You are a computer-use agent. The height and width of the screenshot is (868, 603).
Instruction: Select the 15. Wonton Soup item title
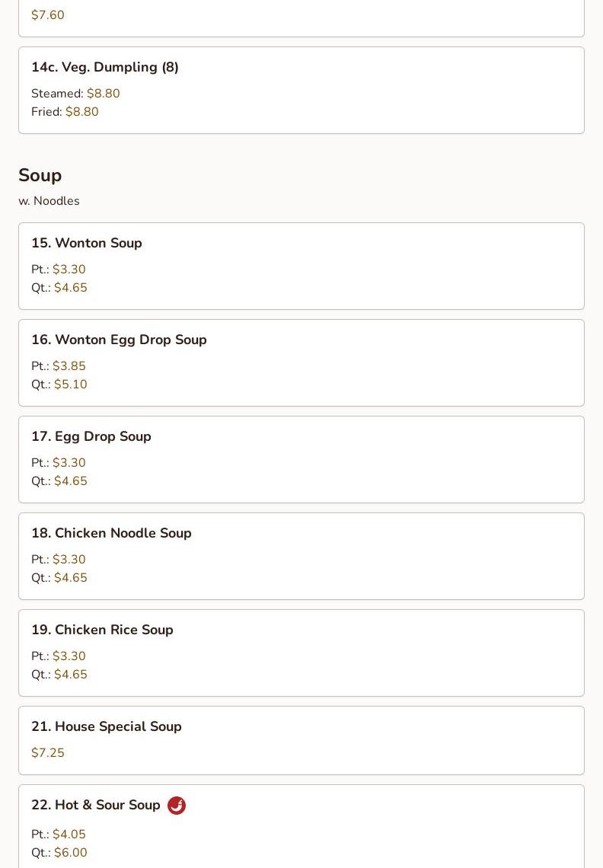click(x=87, y=243)
